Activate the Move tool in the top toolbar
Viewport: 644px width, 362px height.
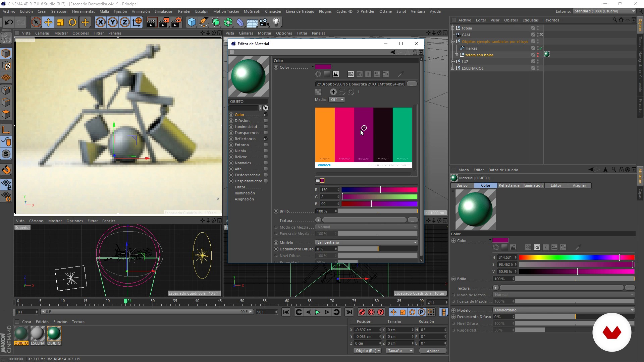(x=48, y=22)
